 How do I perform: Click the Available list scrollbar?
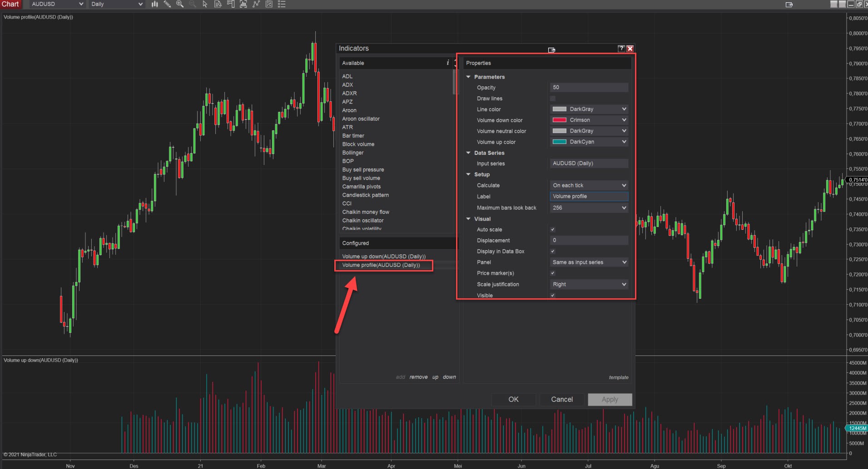pyautogui.click(x=455, y=82)
